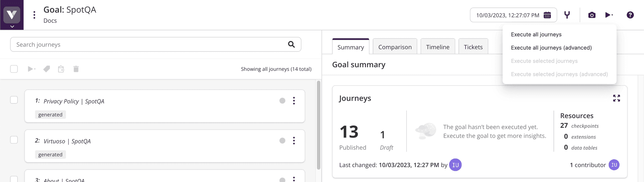Screen dimensions: 644x182
Task: Open the execute play dropdown in header
Action: tap(609, 15)
